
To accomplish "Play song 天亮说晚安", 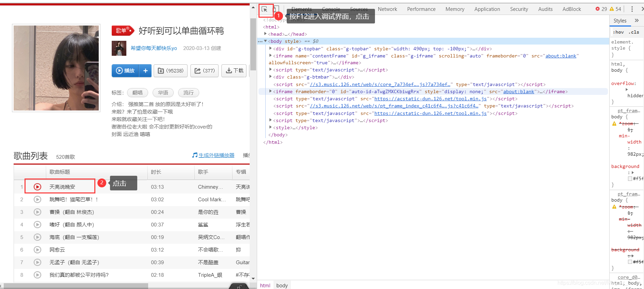I will [37, 187].
